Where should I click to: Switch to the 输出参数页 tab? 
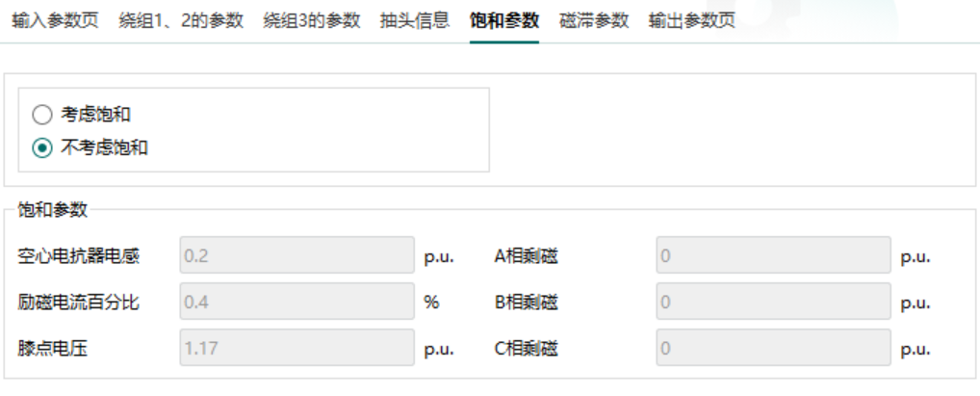coord(692,20)
